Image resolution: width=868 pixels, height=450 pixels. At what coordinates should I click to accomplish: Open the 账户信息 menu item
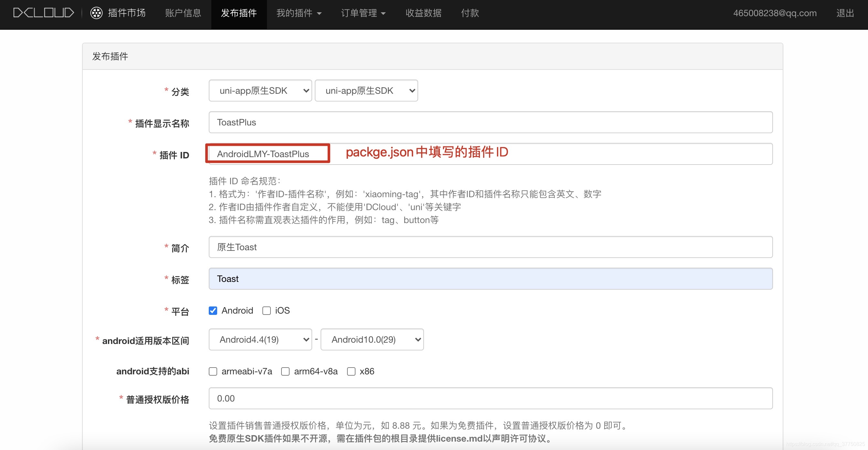click(183, 13)
